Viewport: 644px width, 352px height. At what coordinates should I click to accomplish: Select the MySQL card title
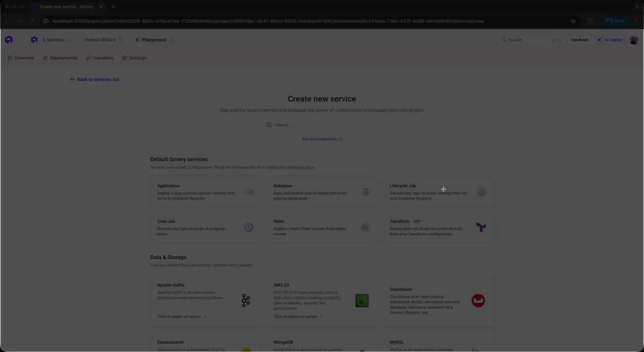397,342
